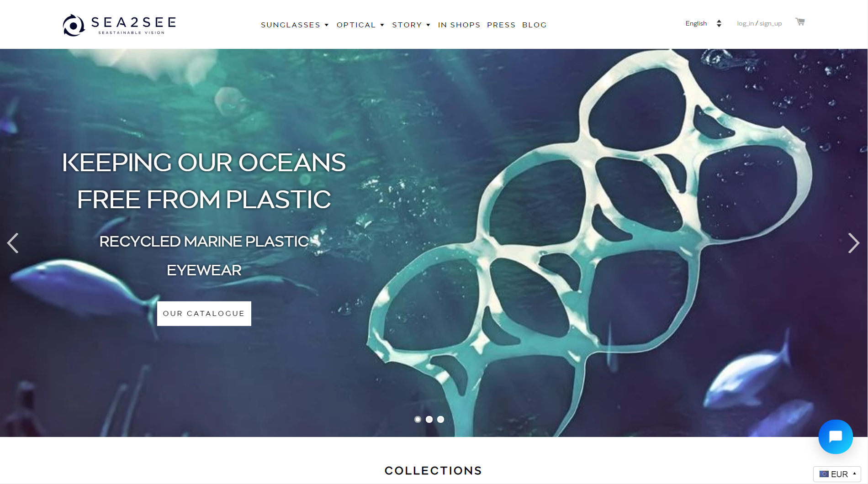The width and height of the screenshot is (868, 484).
Task: Select the third carousel dot
Action: coord(440,419)
